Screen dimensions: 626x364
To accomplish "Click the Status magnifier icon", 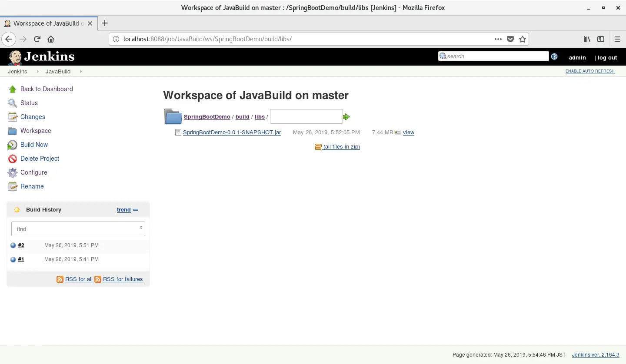I will (x=12, y=103).
